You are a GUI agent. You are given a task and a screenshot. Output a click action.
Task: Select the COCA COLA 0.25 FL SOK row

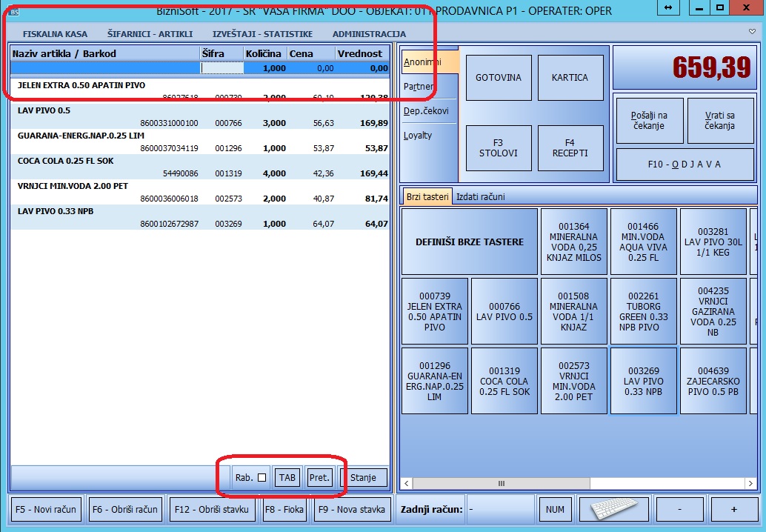pos(200,167)
